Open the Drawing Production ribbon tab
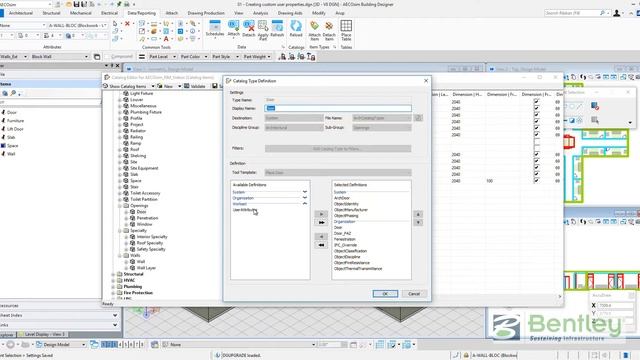This screenshot has width=640, height=360. [x=206, y=13]
